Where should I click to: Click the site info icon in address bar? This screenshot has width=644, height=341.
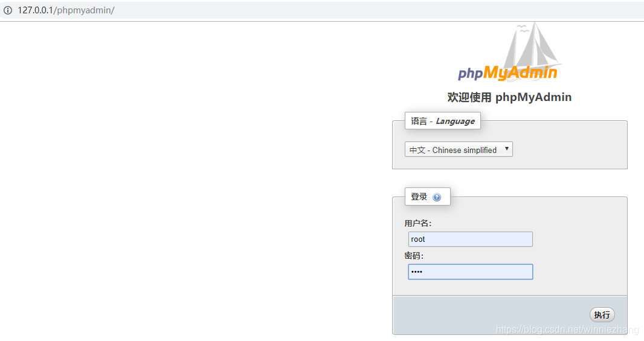8,10
